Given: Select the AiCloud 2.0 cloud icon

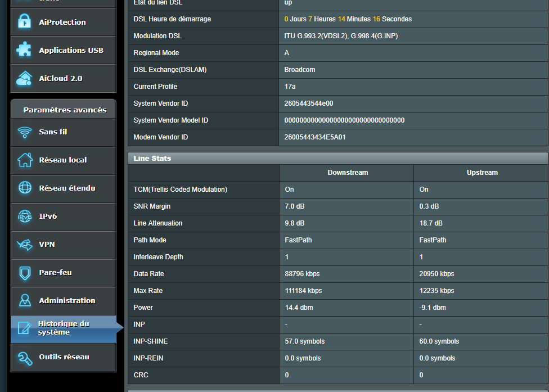Looking at the screenshot, I should (x=25, y=78).
